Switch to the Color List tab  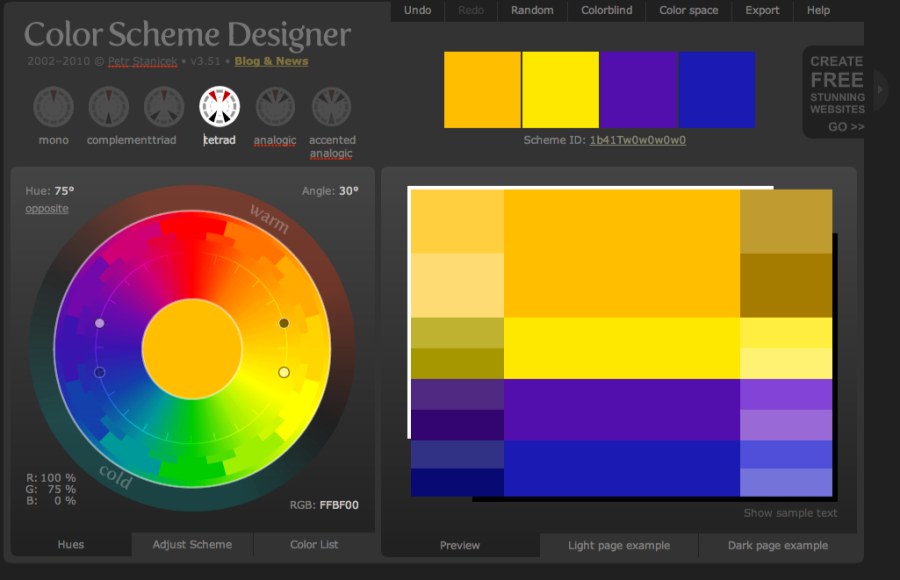(314, 544)
